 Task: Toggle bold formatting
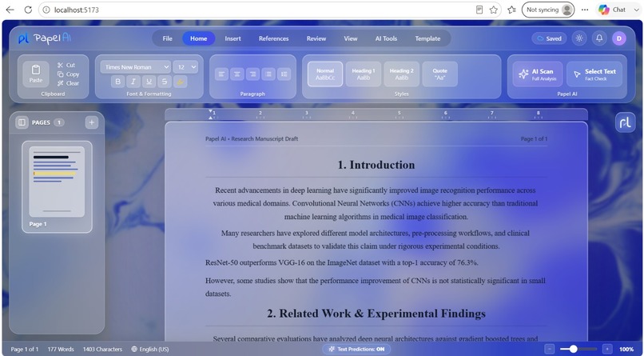click(118, 82)
